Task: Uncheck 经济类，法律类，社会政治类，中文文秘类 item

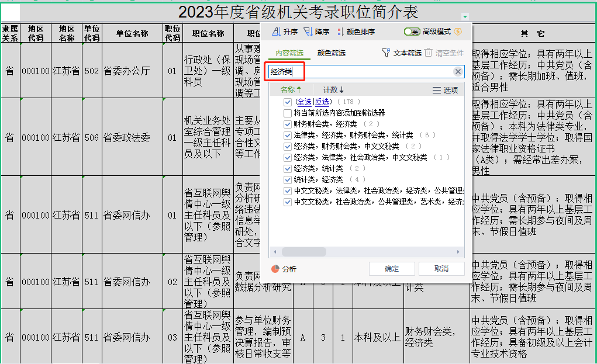Action: [x=288, y=158]
